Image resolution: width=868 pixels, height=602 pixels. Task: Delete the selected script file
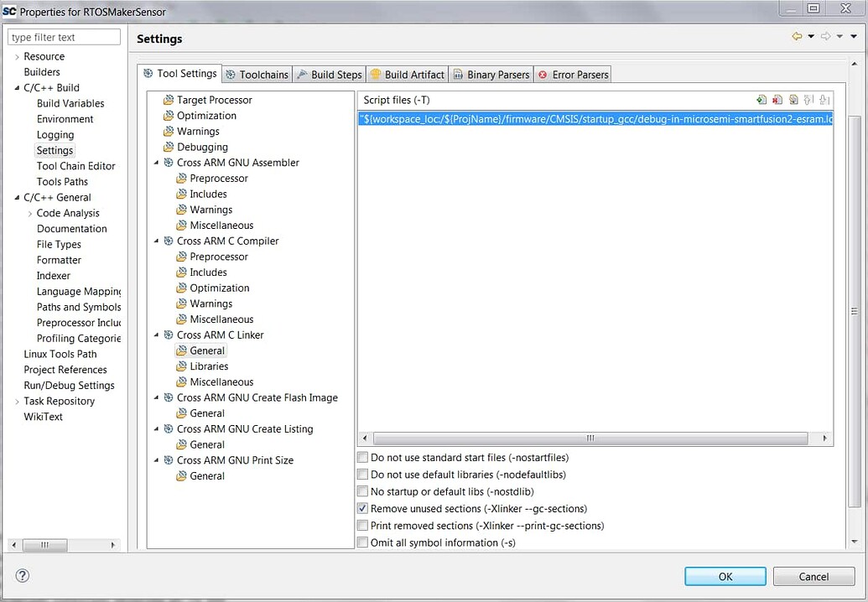[x=777, y=100]
